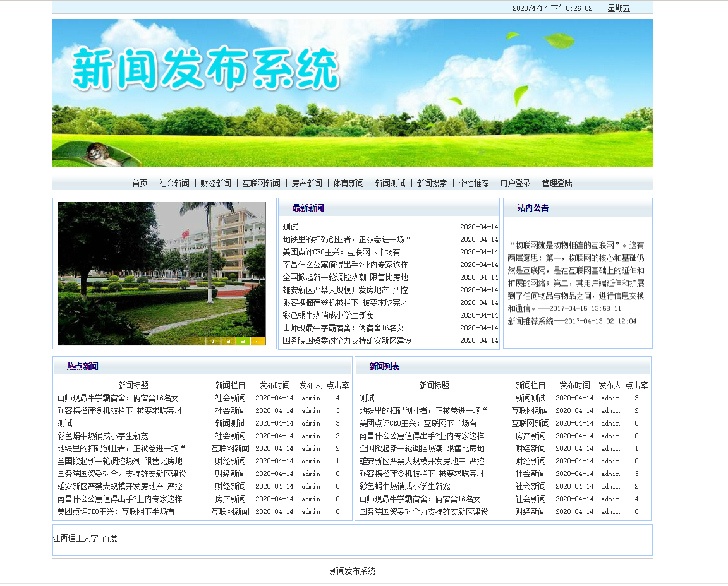Select slide 4 button in campus slideshow

(x=258, y=341)
